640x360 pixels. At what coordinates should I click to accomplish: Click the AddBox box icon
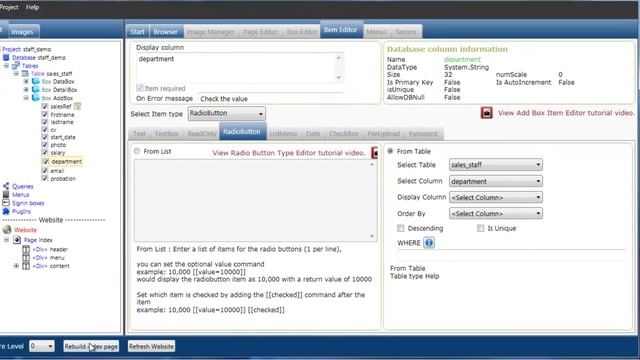tap(36, 98)
